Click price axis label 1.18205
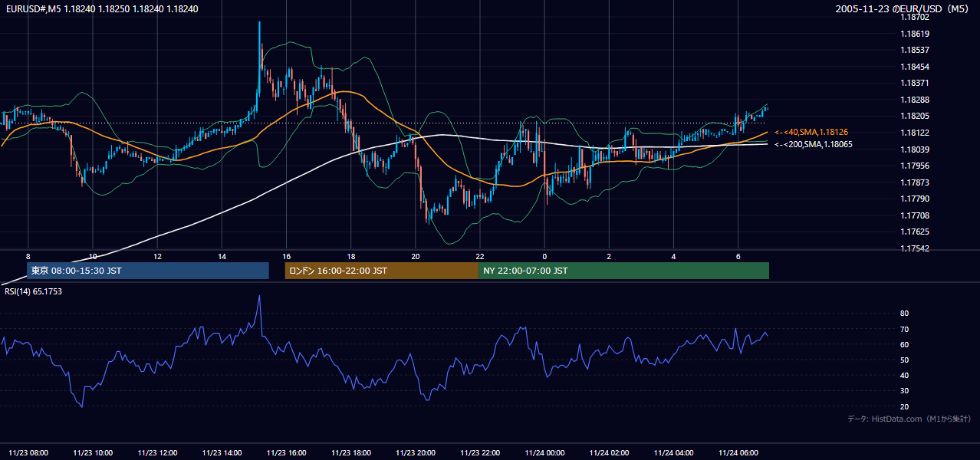 click(x=915, y=116)
